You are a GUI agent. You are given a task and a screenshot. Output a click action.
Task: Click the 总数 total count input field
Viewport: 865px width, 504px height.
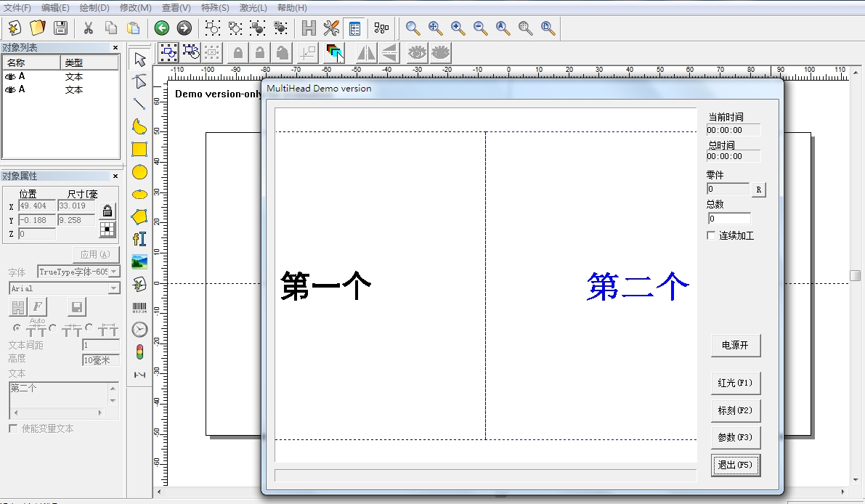click(x=728, y=219)
